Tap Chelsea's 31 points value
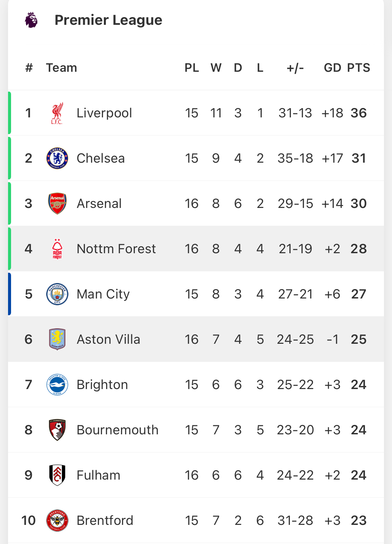This screenshot has height=544, width=392. [x=358, y=158]
